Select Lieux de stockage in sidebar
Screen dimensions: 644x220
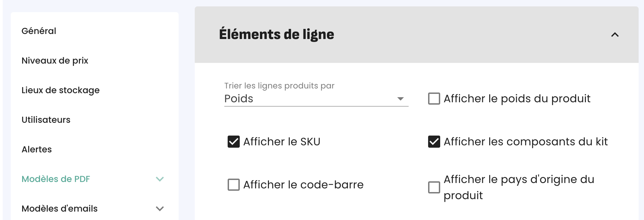coord(60,90)
